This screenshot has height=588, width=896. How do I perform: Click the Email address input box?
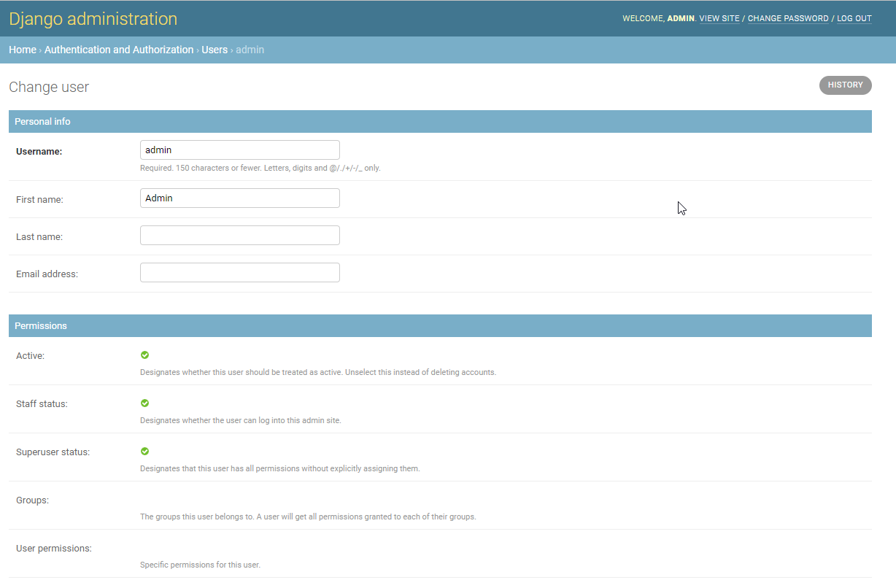[240, 272]
